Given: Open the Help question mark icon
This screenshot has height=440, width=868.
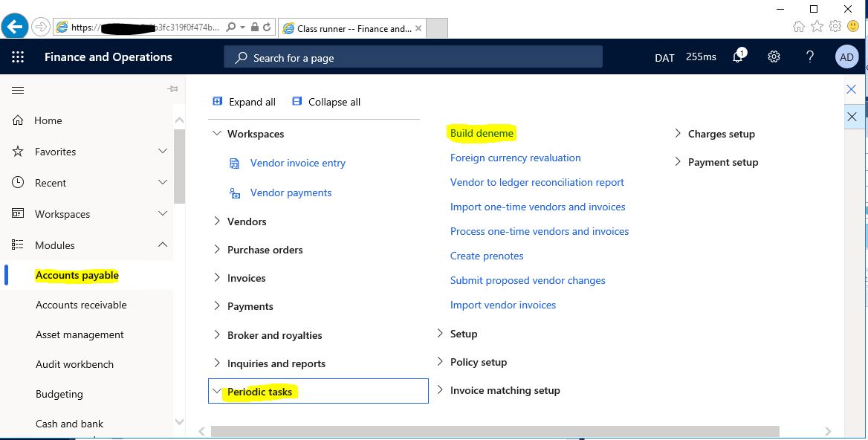Looking at the screenshot, I should tap(810, 56).
